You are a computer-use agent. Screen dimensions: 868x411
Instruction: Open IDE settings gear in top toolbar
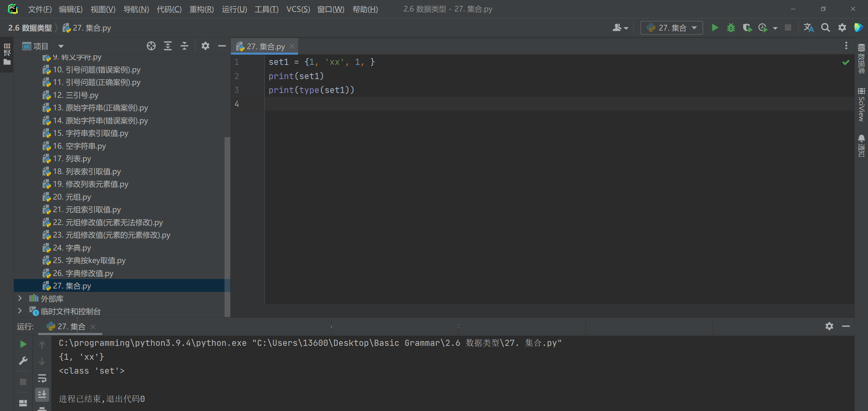pyautogui.click(x=842, y=27)
